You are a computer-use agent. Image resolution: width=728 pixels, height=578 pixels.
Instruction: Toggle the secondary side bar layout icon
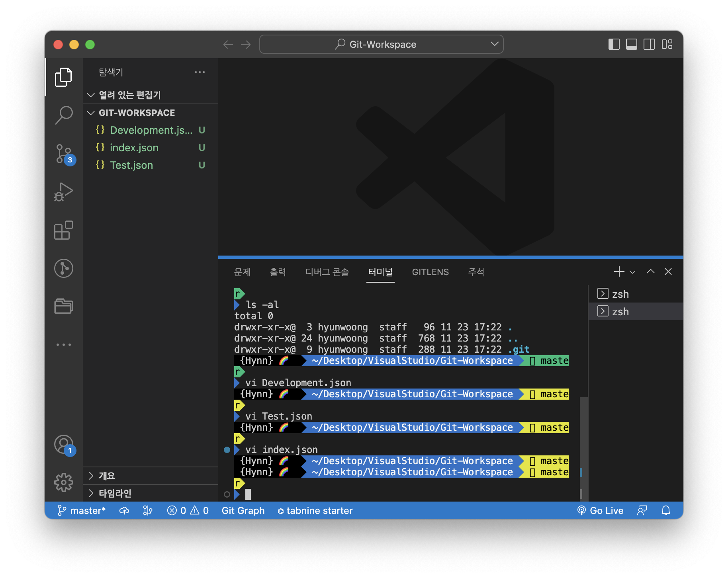[649, 44]
